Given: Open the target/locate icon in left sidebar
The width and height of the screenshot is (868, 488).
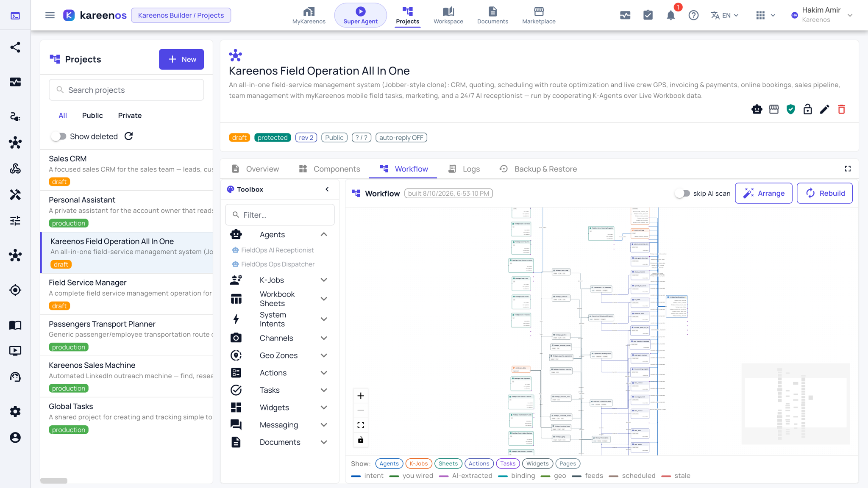Looking at the screenshot, I should pyautogui.click(x=15, y=290).
